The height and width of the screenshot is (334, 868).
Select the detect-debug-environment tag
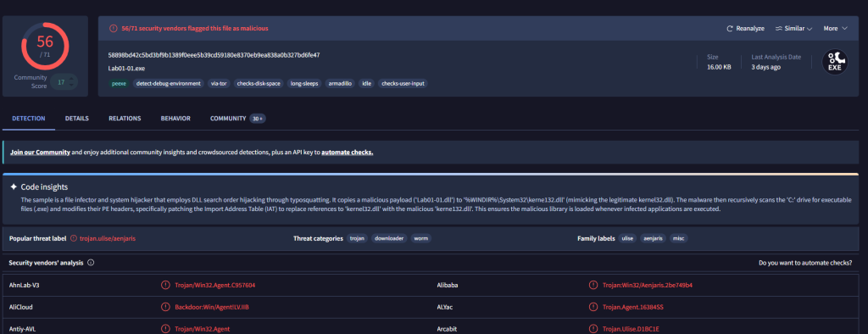click(169, 84)
